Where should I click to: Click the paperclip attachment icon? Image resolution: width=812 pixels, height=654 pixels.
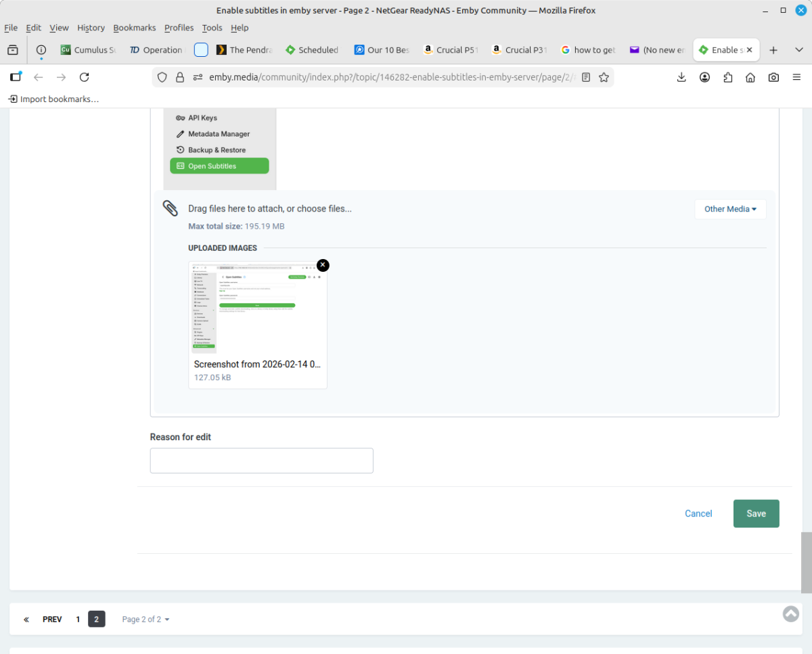[x=171, y=208]
